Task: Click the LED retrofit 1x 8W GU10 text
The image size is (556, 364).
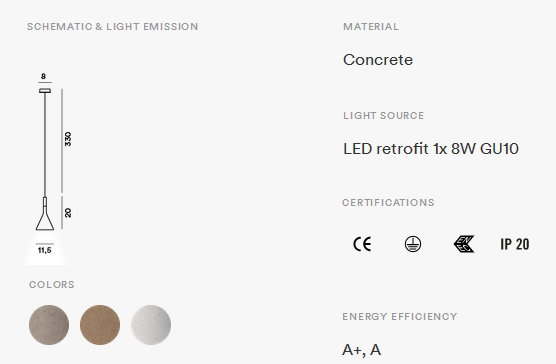Action: pos(431,149)
